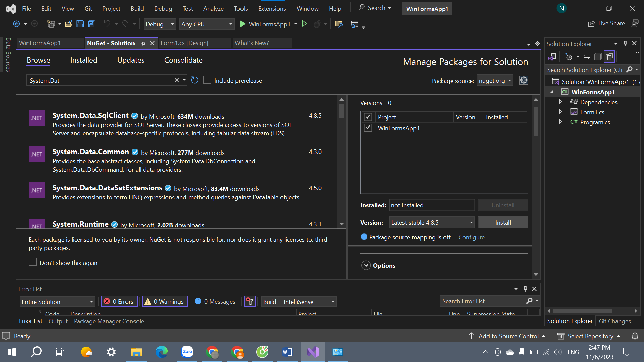
Task: Click the Pending Changes Filter clock icon
Action: tap(569, 57)
